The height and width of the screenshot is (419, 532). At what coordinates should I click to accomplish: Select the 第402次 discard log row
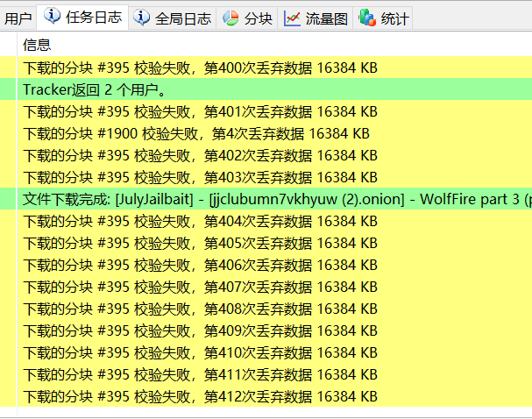point(200,155)
